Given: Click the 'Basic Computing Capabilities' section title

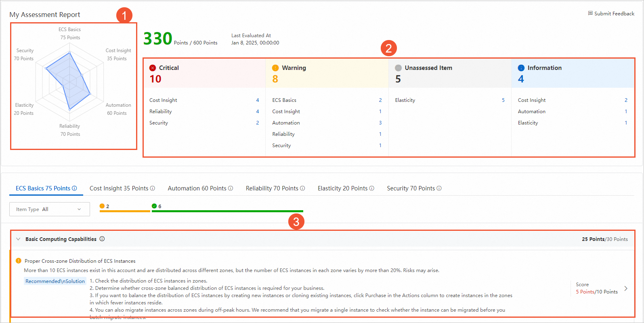Looking at the screenshot, I should [61, 239].
